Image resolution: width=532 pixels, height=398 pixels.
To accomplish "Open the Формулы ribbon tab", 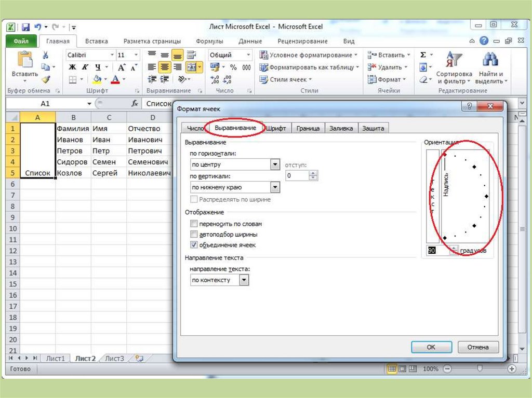I will point(209,41).
